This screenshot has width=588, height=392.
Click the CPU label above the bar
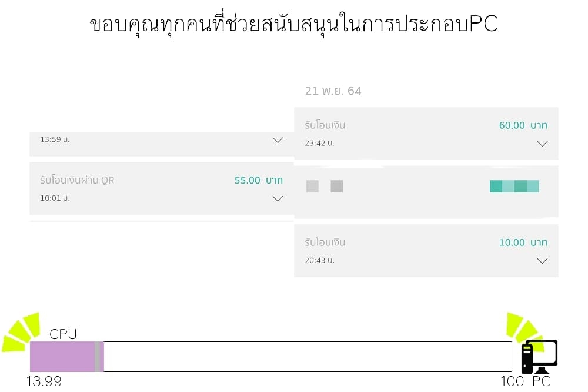63,334
